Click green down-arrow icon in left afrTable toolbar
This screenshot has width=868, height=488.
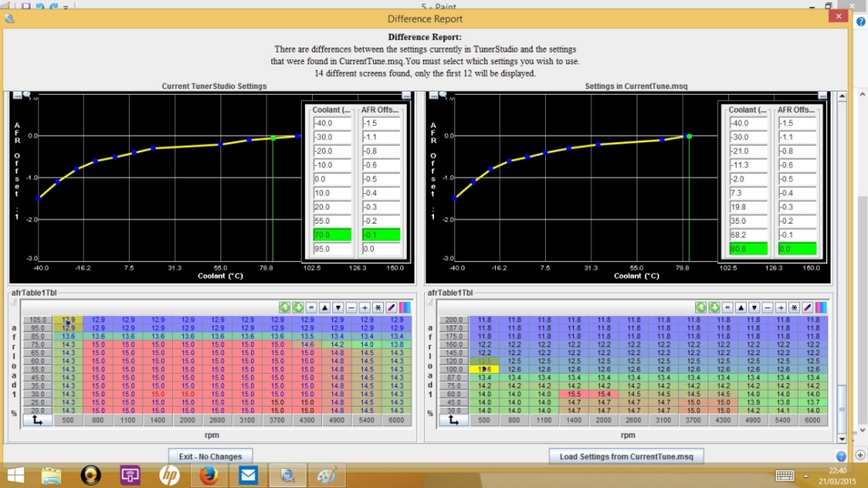coord(298,308)
